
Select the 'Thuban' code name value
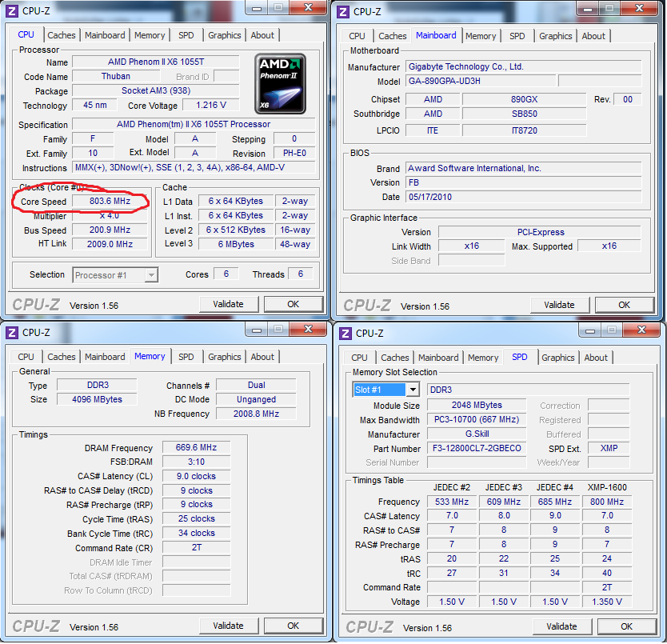pos(116,76)
